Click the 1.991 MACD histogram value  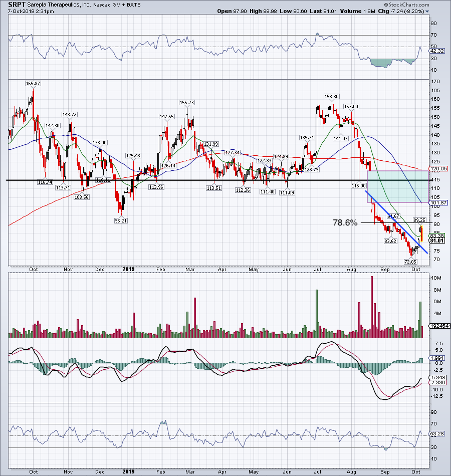pyautogui.click(x=437, y=358)
